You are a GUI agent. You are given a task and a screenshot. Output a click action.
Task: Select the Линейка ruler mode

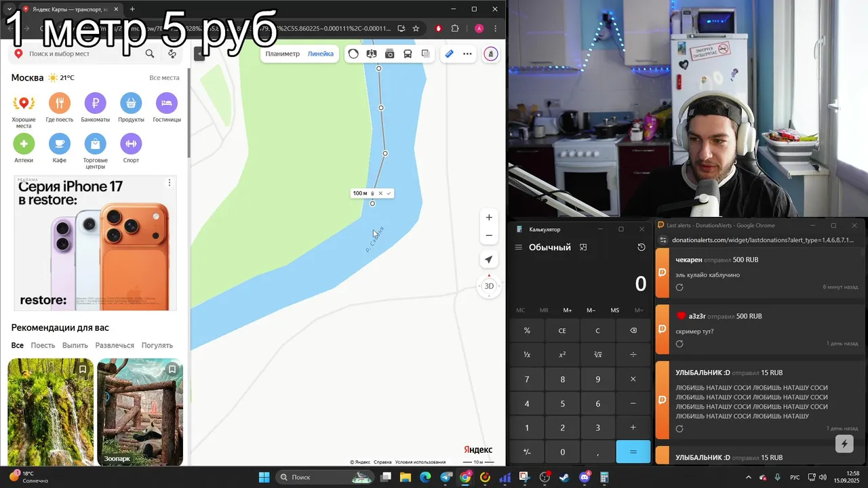(321, 54)
